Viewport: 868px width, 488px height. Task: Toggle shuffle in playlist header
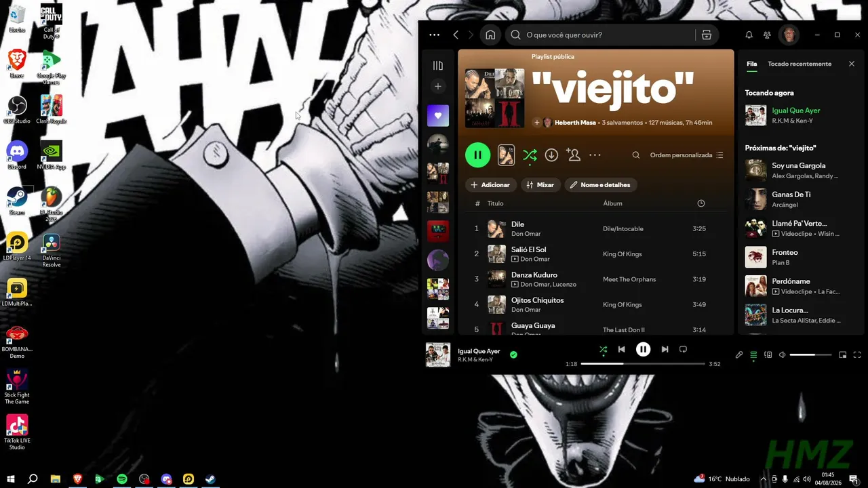click(530, 155)
